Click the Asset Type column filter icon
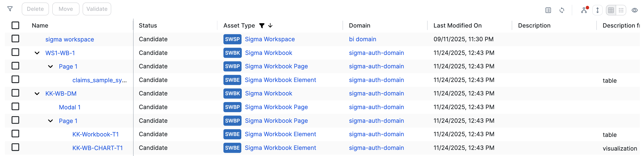 pos(262,26)
